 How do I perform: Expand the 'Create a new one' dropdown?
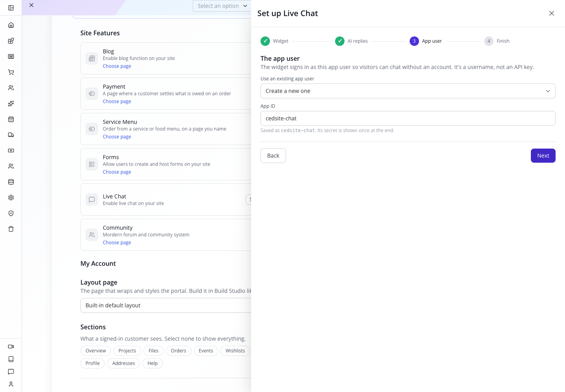[x=408, y=91]
